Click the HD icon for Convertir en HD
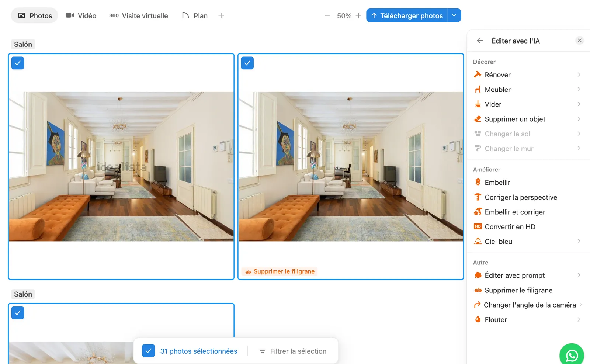This screenshot has width=590, height=364. (x=478, y=226)
